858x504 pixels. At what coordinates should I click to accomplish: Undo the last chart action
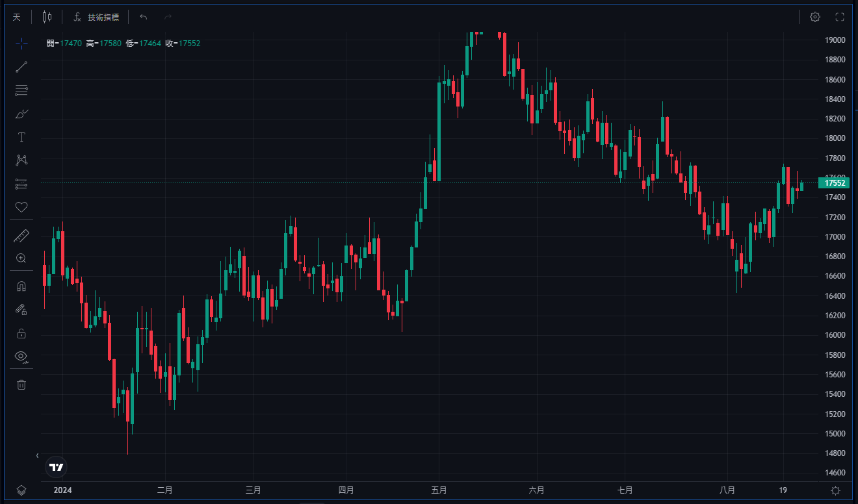[x=144, y=17]
